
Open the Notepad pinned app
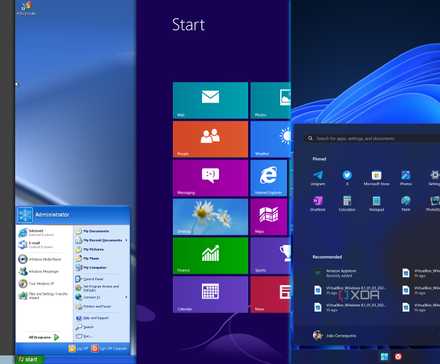376,204
